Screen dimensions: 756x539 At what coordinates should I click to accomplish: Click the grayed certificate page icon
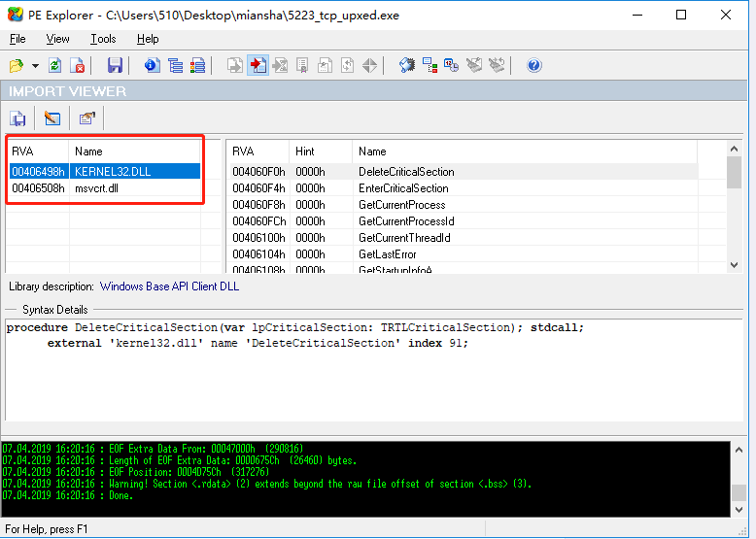[x=302, y=65]
